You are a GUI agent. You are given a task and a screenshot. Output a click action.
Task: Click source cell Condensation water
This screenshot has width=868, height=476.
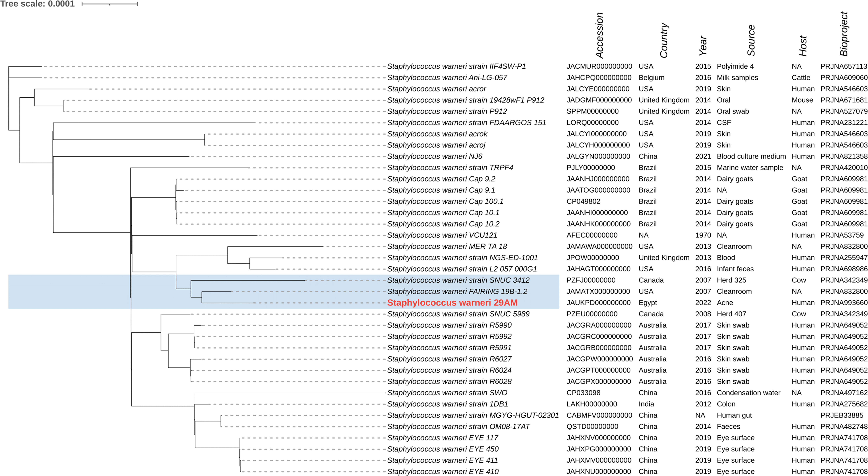(748, 393)
